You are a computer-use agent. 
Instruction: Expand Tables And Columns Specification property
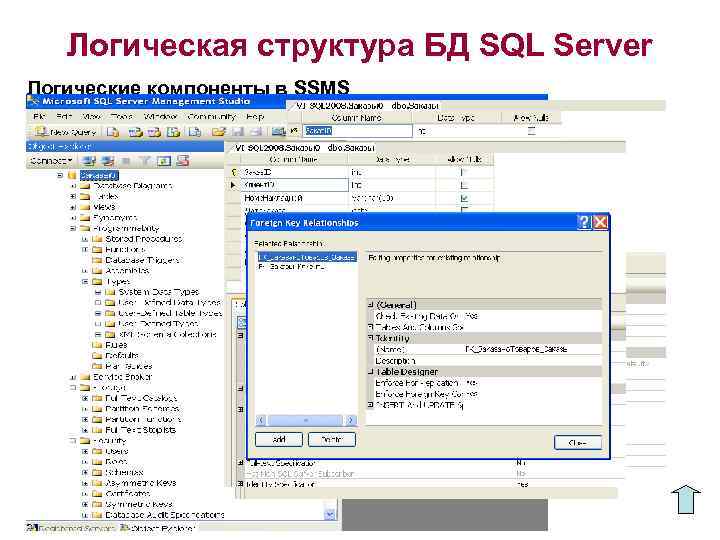(x=371, y=327)
